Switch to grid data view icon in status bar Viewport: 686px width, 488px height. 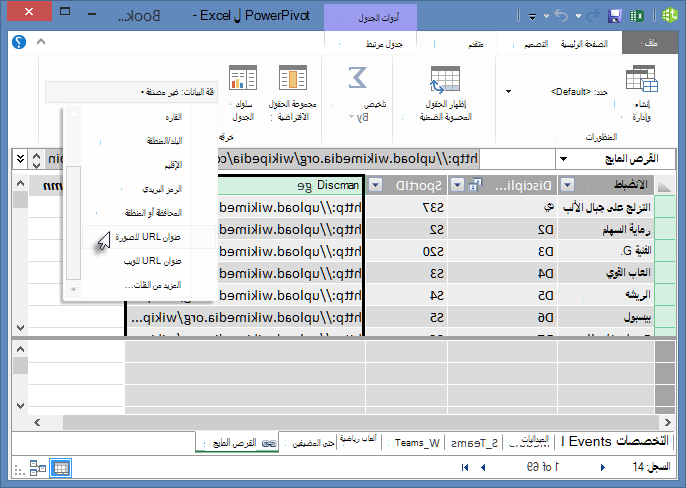[61, 468]
